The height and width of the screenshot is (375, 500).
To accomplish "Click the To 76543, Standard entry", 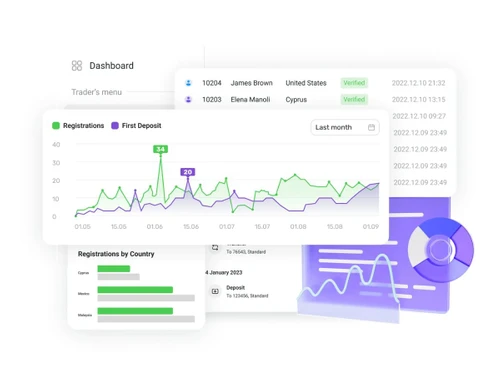I will 246,252.
